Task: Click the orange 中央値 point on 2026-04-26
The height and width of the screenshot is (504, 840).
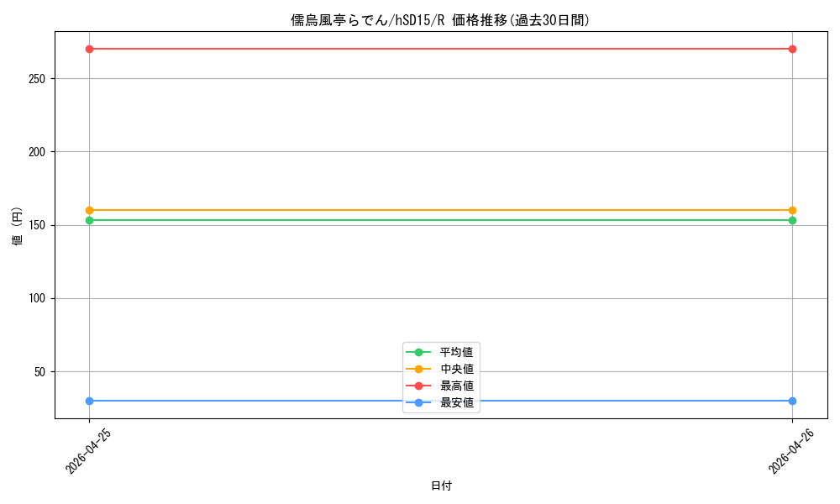Action: tap(792, 211)
